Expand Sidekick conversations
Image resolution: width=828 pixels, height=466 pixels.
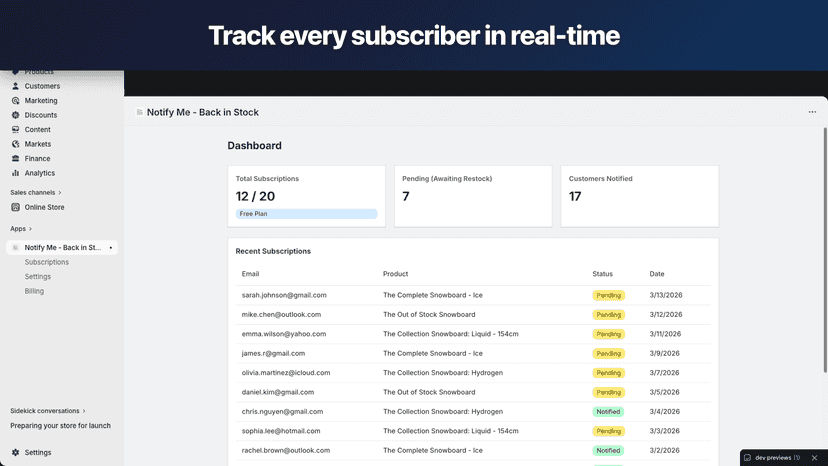tap(48, 411)
